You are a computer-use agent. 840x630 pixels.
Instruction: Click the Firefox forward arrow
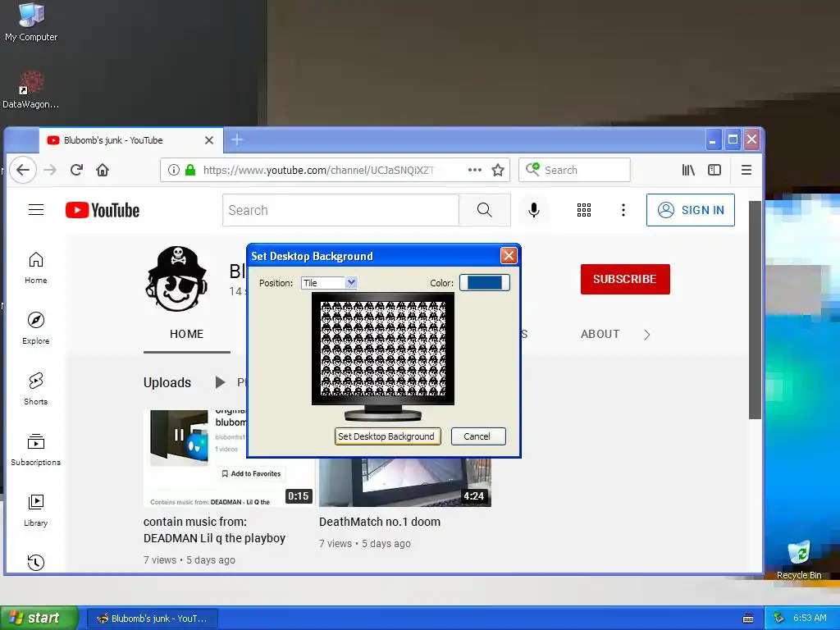[50, 170]
